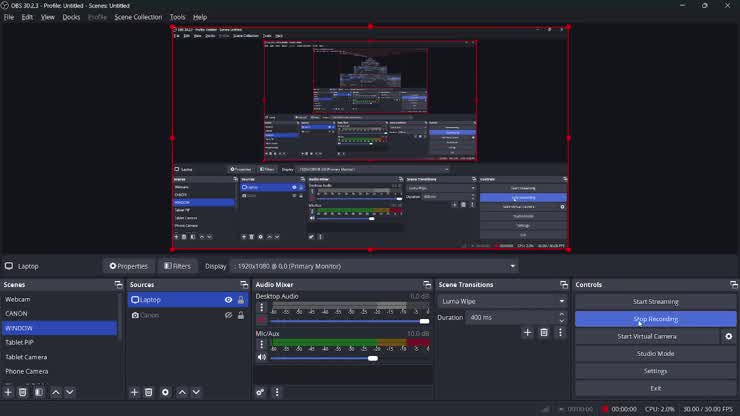Select the Tablet Camera scene
The width and height of the screenshot is (740, 416).
(59, 357)
